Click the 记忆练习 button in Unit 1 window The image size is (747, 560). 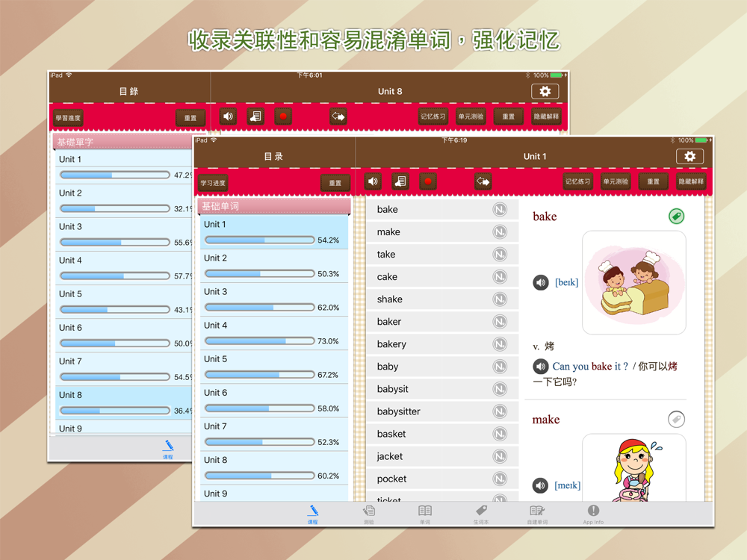[577, 181]
